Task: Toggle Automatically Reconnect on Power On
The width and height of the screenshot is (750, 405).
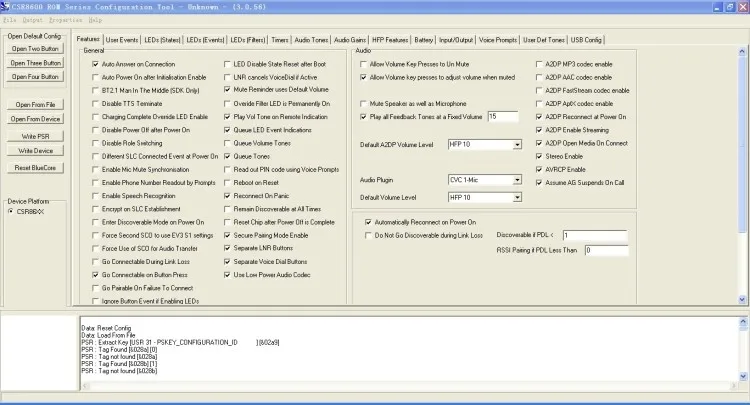Action: point(368,222)
